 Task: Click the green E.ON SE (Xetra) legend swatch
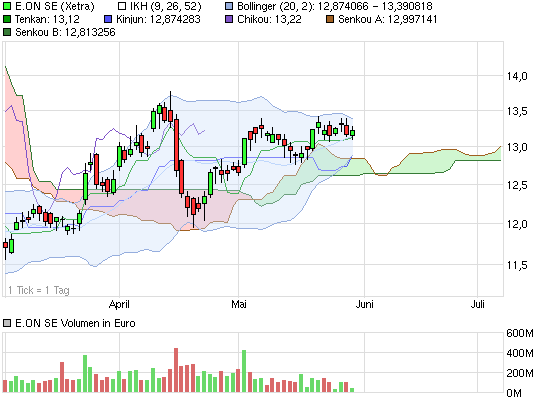point(7,6)
